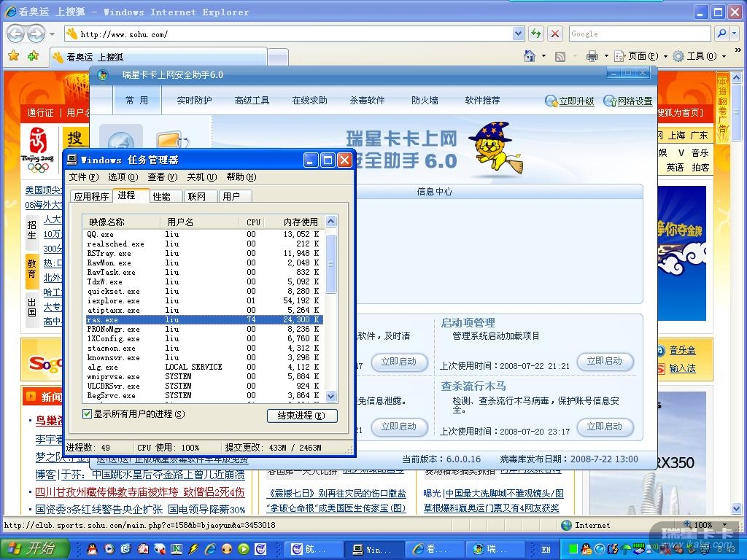Sort processes by 映像名称 column header
Screen dimensions: 747x560
coord(121,222)
